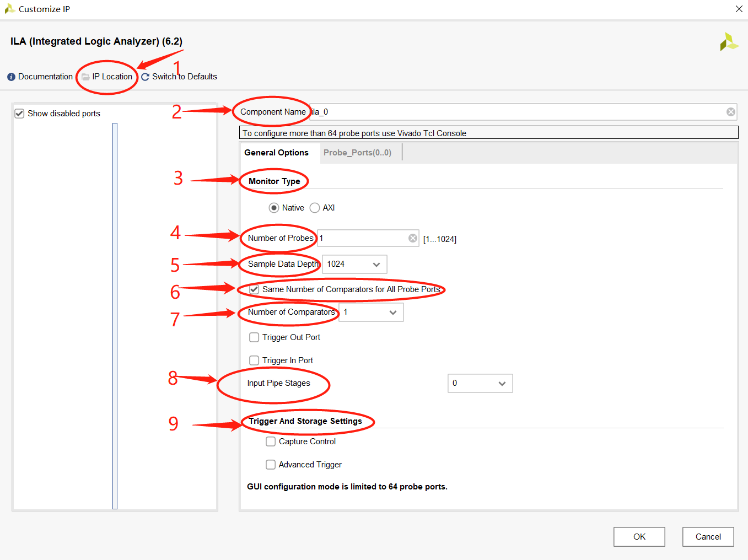Click Switch to Defaults

(185, 77)
